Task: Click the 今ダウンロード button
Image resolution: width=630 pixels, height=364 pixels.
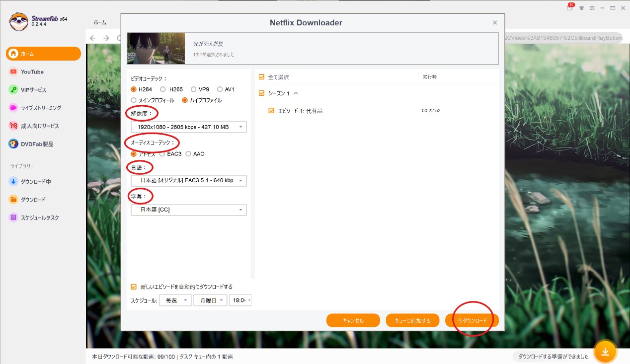Action: click(x=472, y=321)
